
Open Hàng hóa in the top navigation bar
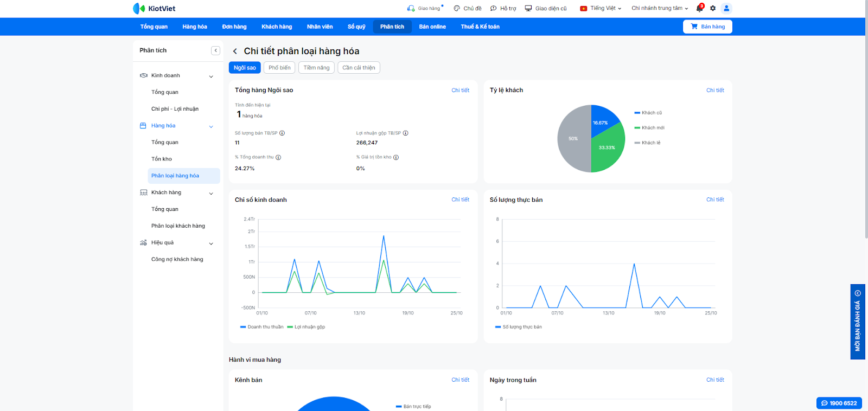(x=195, y=27)
